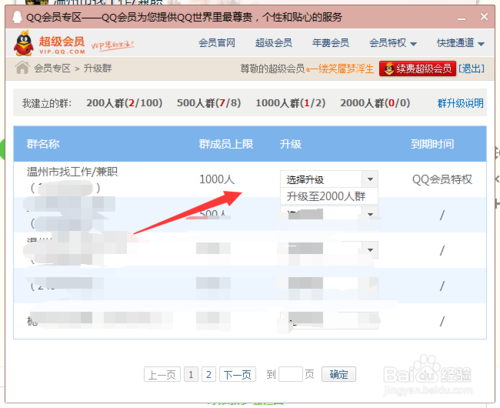The image size is (500, 408).
Task: Go to page 2 in pagination
Action: (x=209, y=374)
